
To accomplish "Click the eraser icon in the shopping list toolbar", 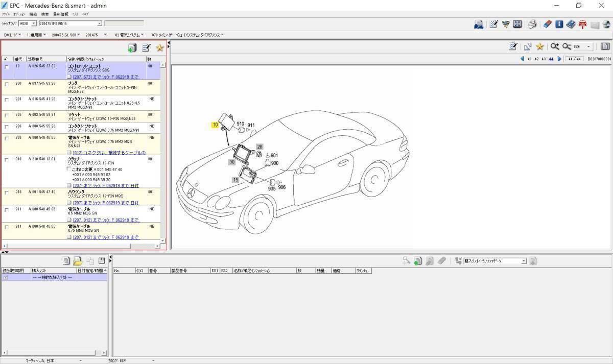I will tap(442, 261).
